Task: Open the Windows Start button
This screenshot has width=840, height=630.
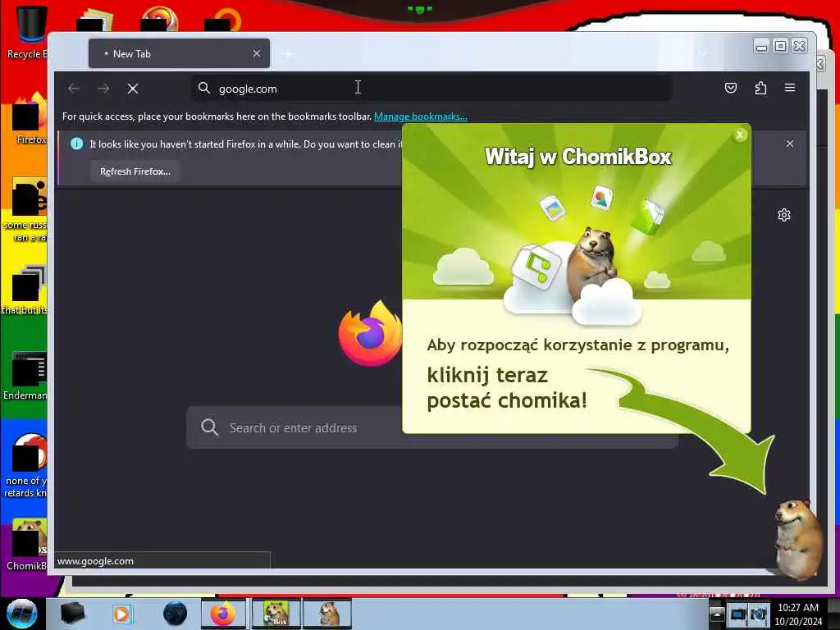Action: pos(21,614)
